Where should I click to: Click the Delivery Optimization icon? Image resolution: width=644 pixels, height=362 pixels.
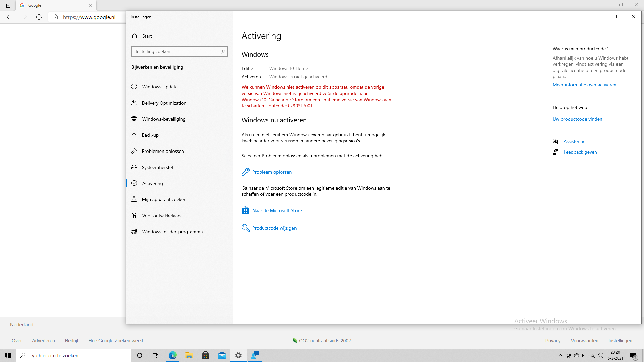point(134,103)
